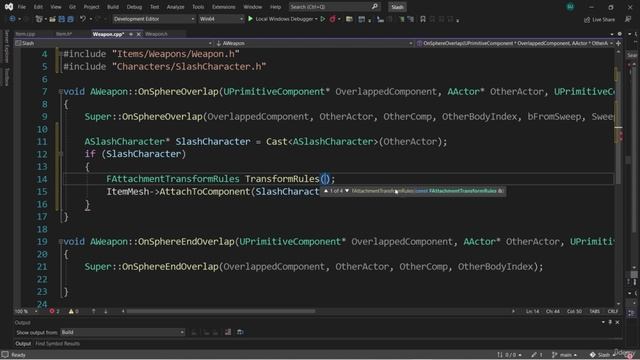The width and height of the screenshot is (640, 360).
Task: Close the Weapon.cpp tab
Action: pos(138,34)
